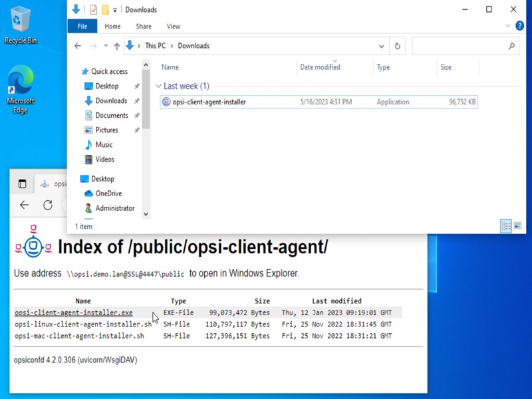The height and width of the screenshot is (399, 532).
Task: Go back using the browser back arrow
Action: click(23, 205)
